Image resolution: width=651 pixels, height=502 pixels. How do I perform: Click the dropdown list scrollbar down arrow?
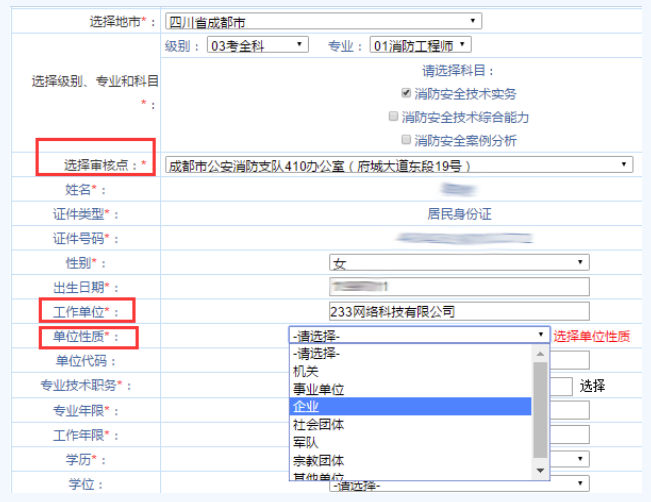[541, 470]
